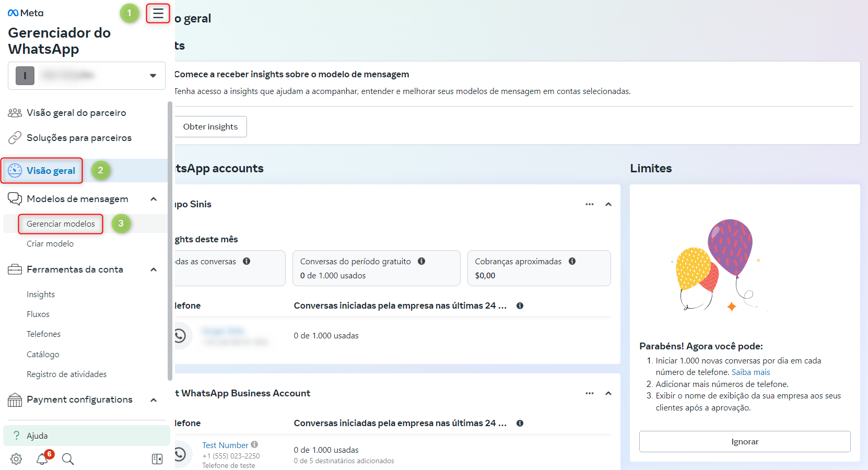The image size is (868, 470).
Task: Click the hamburger menu icon
Action: pyautogui.click(x=158, y=14)
